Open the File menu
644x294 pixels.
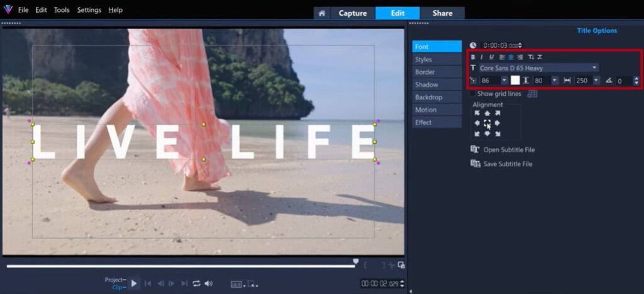click(23, 10)
